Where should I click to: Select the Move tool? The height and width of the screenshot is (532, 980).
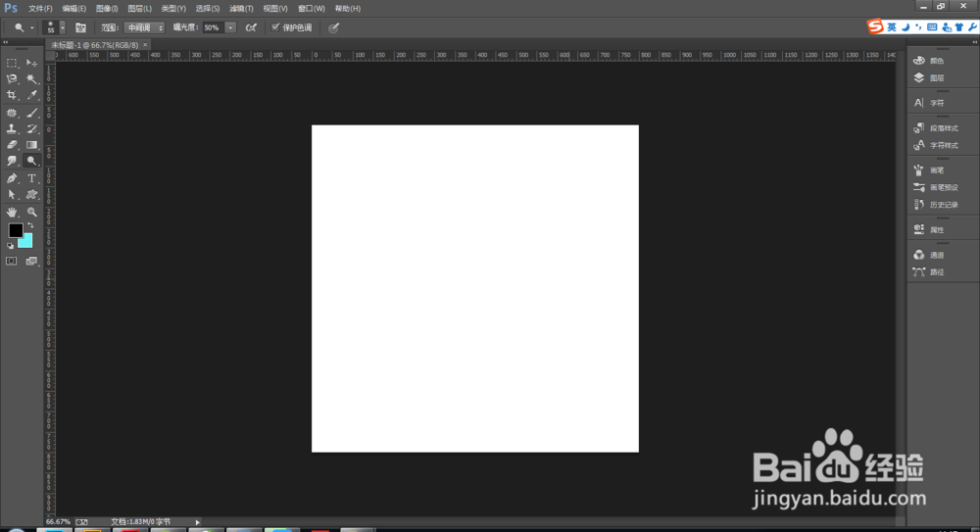tap(32, 63)
